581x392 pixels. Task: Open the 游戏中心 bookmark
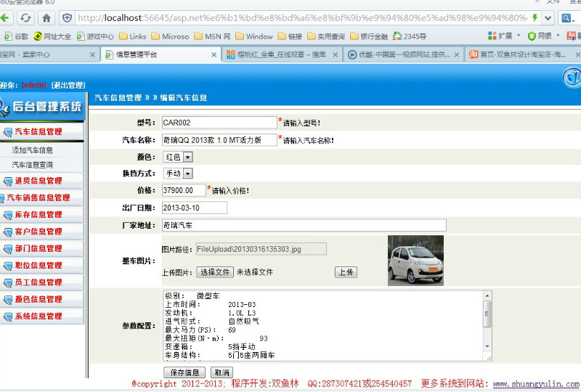click(x=95, y=36)
